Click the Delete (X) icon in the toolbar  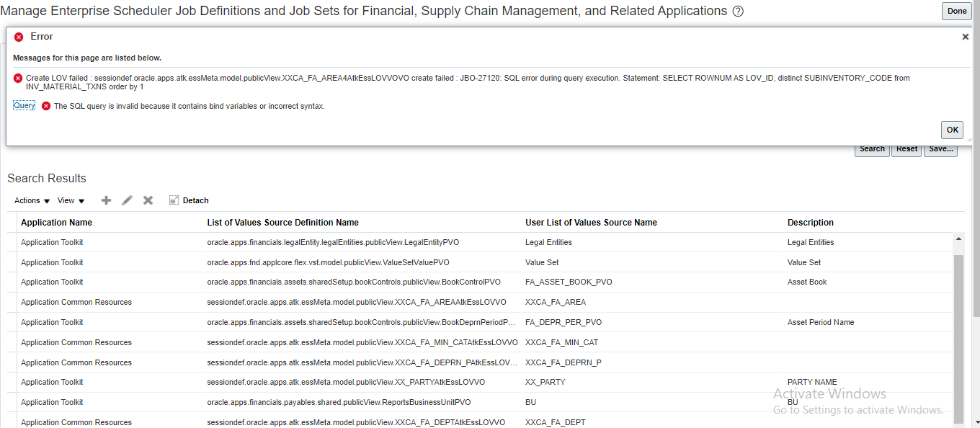(148, 200)
